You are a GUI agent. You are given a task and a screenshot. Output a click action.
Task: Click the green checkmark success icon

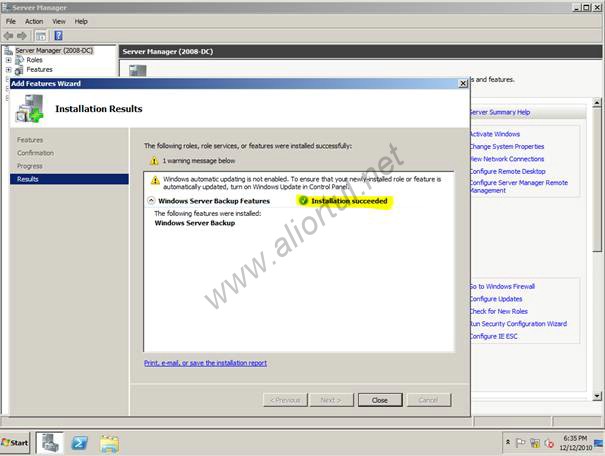click(304, 201)
